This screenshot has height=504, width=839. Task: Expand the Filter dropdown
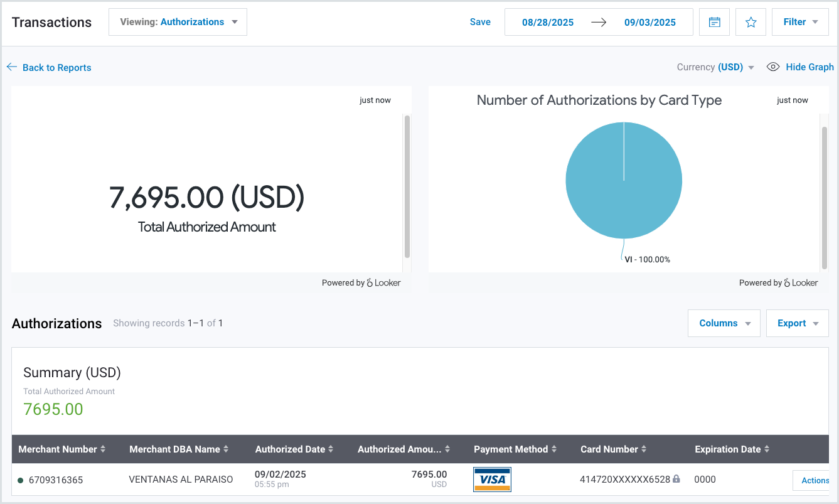pos(800,22)
